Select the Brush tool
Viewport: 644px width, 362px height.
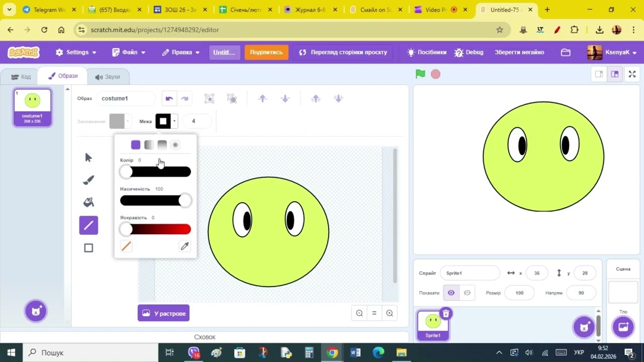(89, 180)
